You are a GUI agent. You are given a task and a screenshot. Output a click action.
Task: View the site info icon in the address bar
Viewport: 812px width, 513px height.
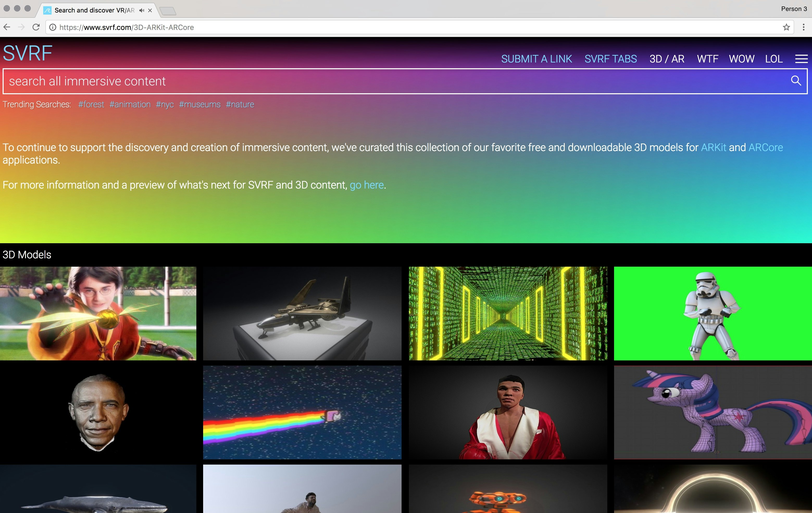[53, 27]
